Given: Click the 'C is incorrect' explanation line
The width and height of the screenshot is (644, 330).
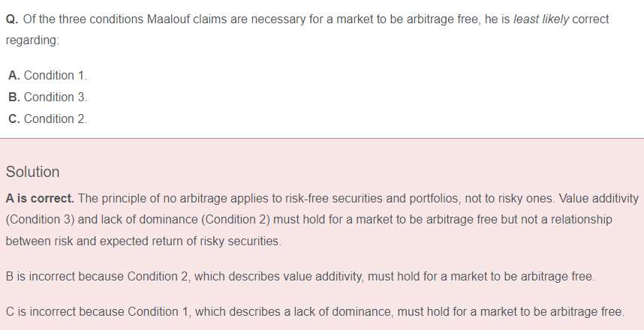Looking at the screenshot, I should tap(315, 312).
